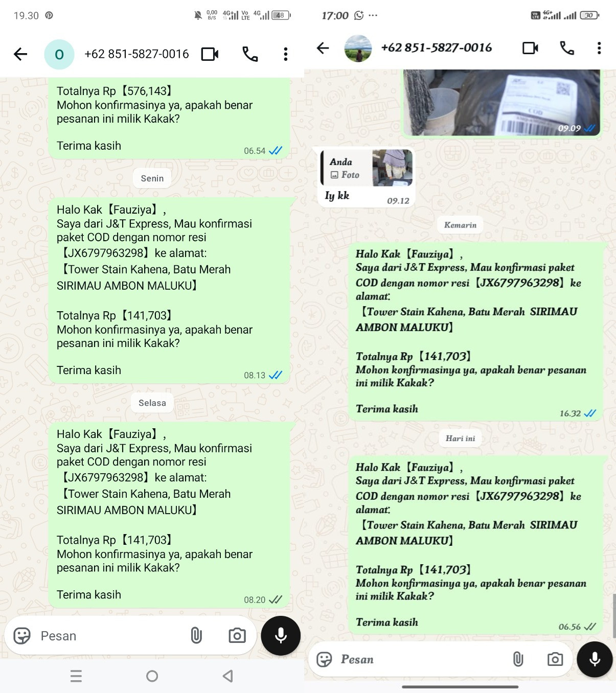Tap microphone button in right chat
This screenshot has height=693, width=616.
click(x=595, y=659)
